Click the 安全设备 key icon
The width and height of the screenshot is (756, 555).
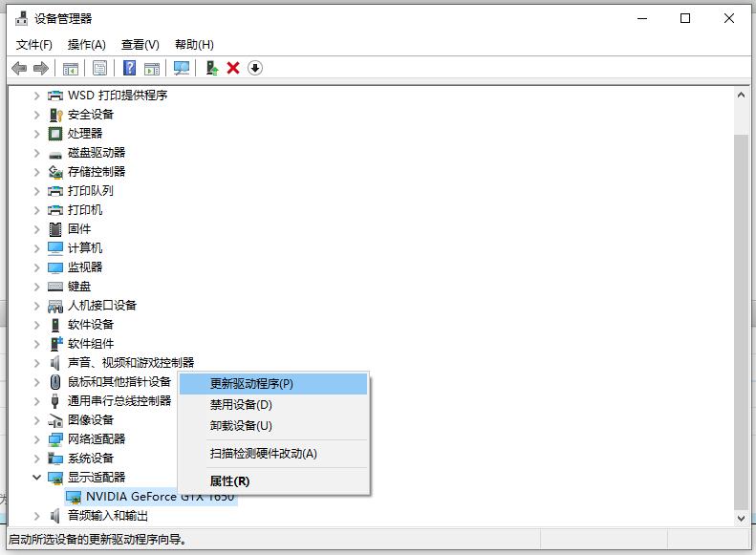tap(55, 115)
